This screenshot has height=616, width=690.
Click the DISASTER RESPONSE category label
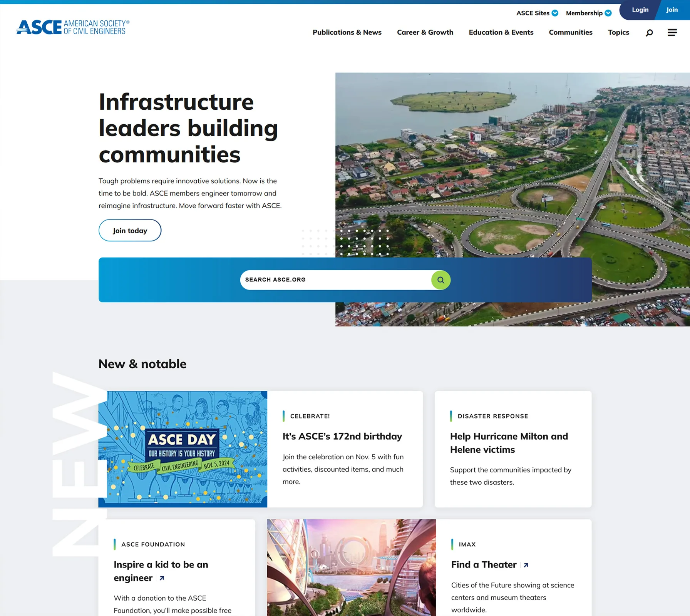pos(493,416)
